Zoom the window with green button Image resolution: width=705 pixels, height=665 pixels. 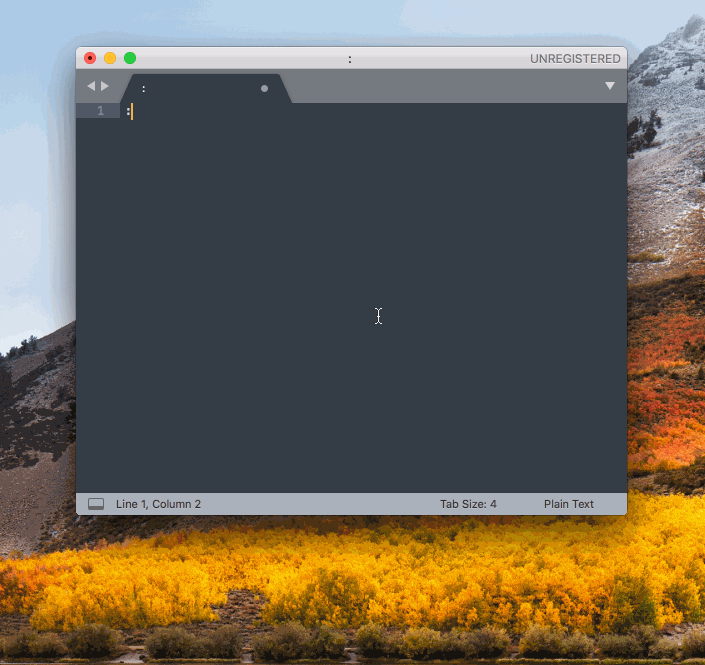point(130,58)
